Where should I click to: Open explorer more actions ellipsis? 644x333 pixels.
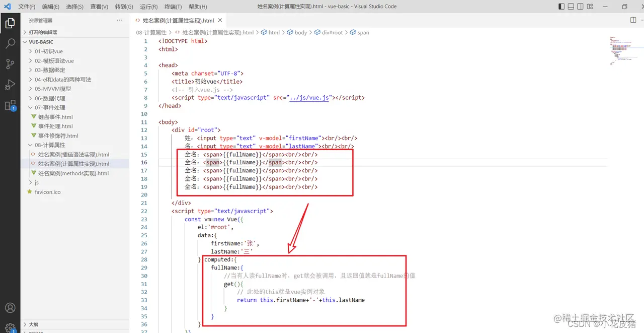(119, 20)
